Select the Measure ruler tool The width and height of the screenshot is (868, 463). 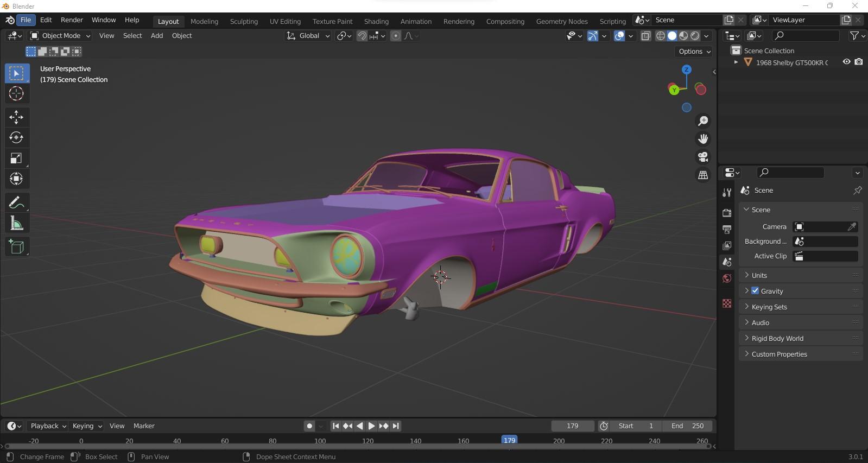(16, 223)
